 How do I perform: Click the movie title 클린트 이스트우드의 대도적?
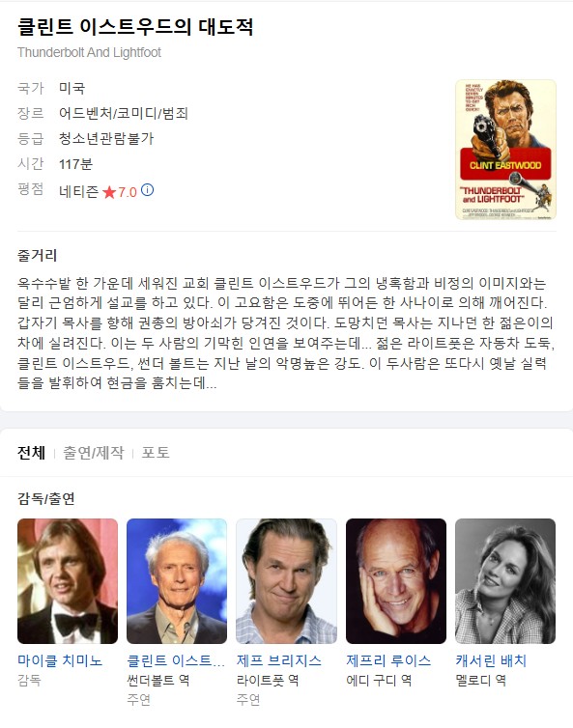coord(135,27)
